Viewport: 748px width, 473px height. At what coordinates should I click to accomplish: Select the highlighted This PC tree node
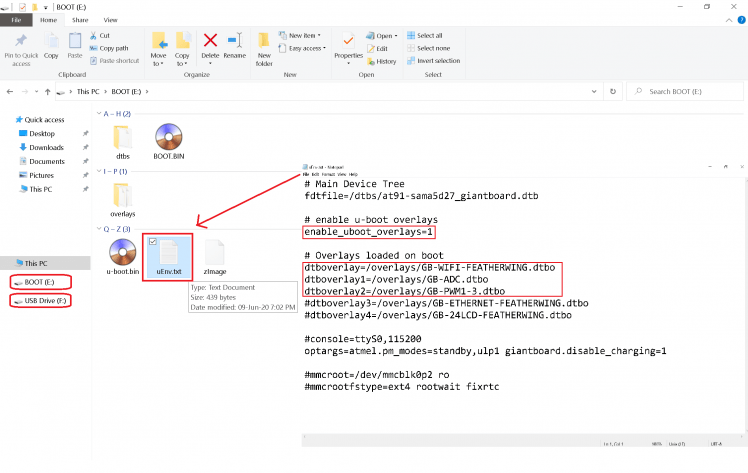45,263
